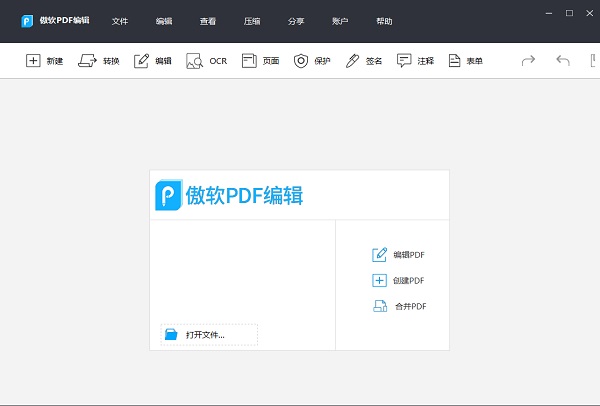
Task: Minimize the application window
Action: (x=549, y=13)
